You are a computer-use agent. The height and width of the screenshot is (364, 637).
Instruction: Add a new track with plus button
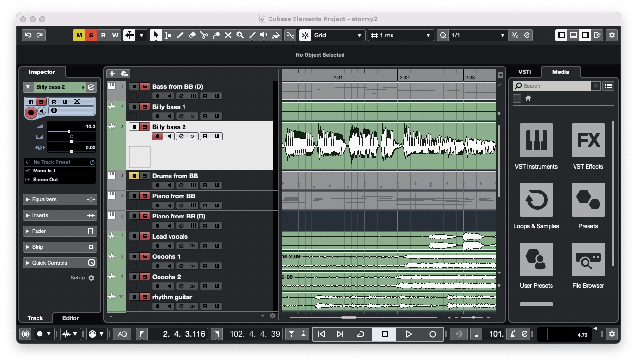(x=112, y=74)
